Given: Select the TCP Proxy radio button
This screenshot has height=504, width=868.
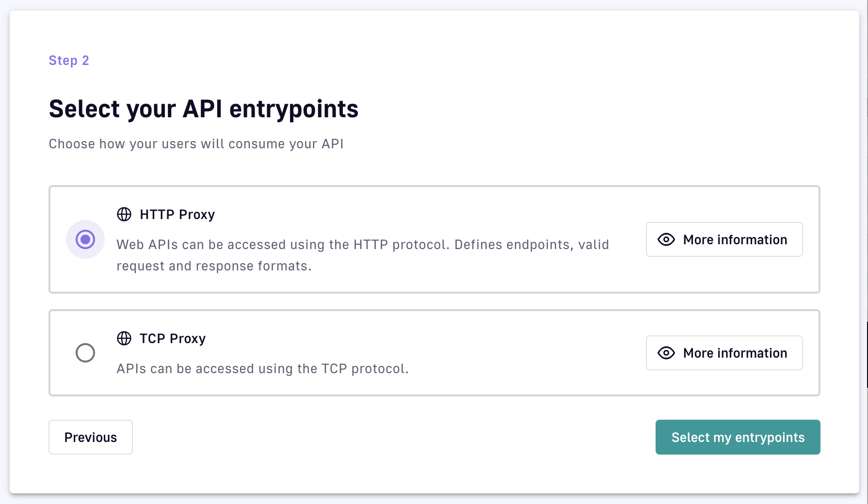Looking at the screenshot, I should point(85,353).
